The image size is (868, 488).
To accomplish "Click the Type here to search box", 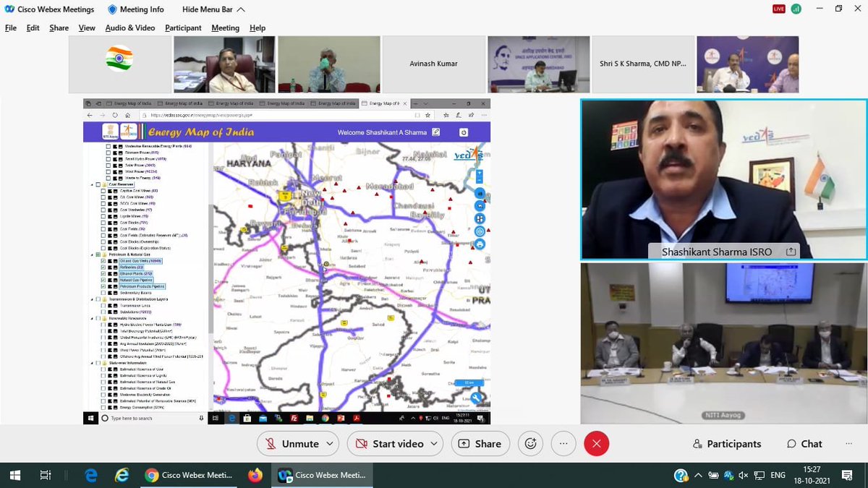I will point(152,418).
